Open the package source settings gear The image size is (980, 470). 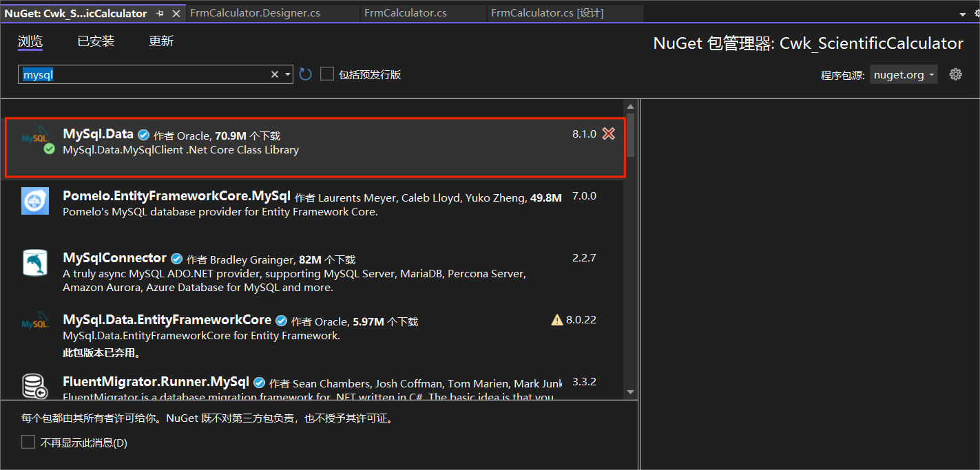point(956,74)
